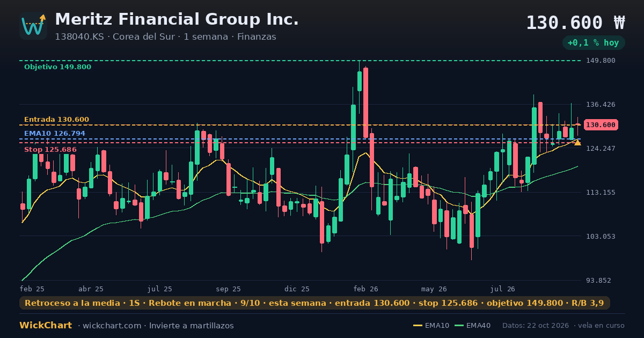This screenshot has width=644, height=338.
Task: Click the 124.247 axis price label
Action: click(601, 149)
